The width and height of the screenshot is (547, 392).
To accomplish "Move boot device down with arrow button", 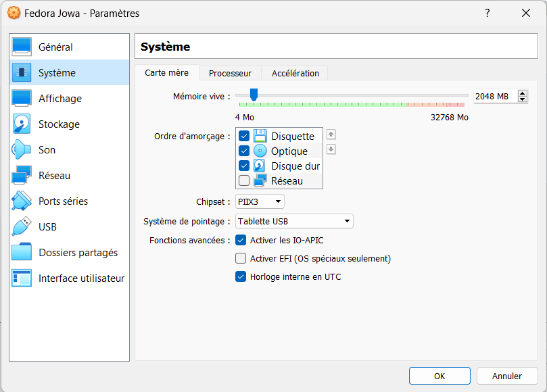I will (331, 149).
